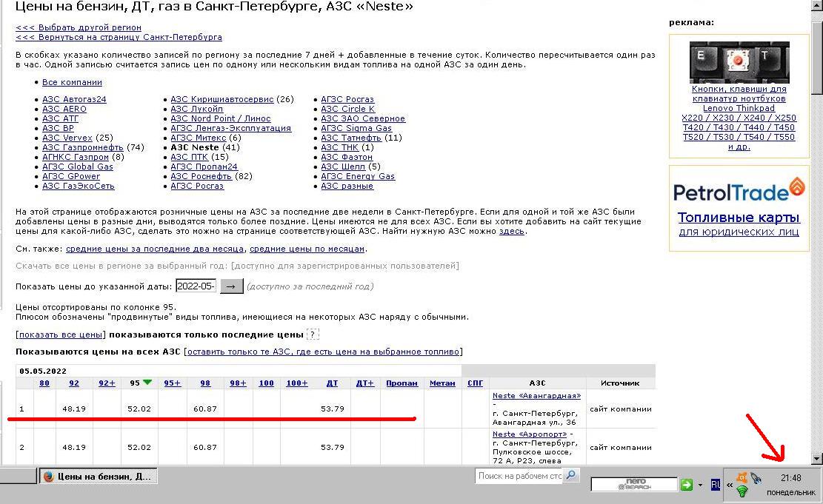This screenshot has height=504, width=823.
Task: Expand hidden tray icons with the chevron
Action: click(728, 485)
